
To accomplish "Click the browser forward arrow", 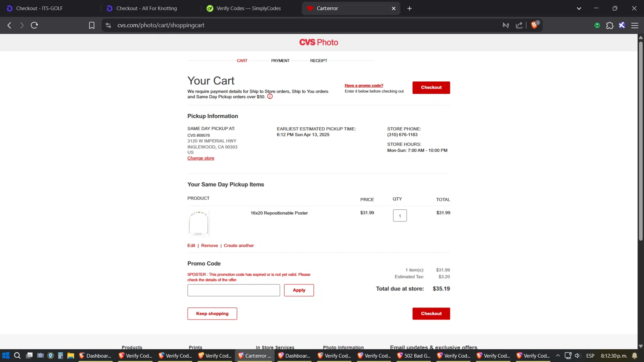I will click(x=21, y=25).
